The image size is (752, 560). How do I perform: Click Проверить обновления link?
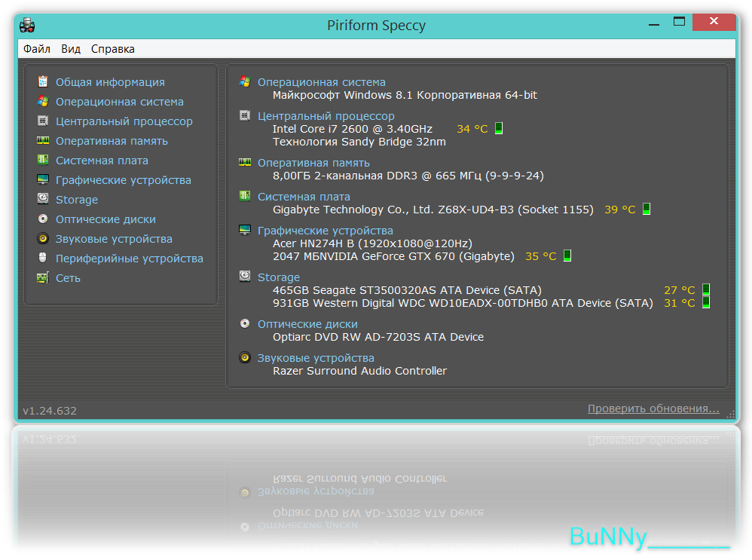[x=653, y=409]
